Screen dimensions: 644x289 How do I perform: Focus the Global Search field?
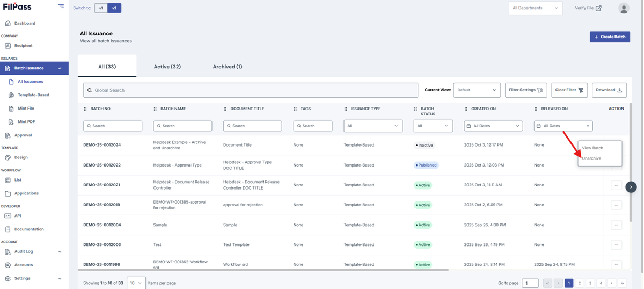[x=251, y=90]
